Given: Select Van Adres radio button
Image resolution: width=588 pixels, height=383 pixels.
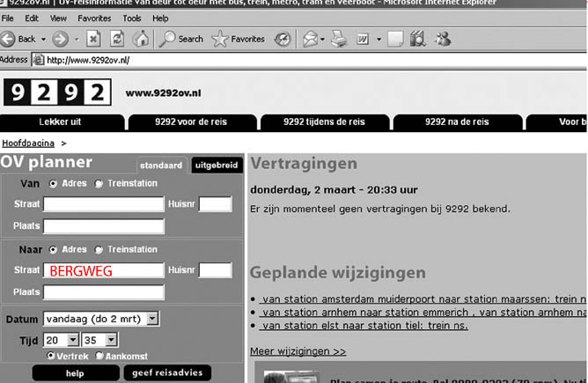Looking at the screenshot, I should [53, 183].
